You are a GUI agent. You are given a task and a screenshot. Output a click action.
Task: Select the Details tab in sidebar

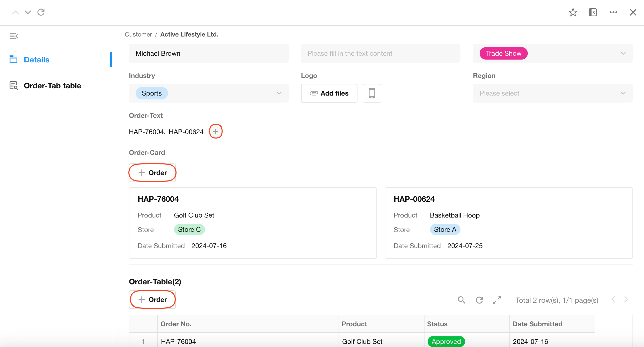pyautogui.click(x=36, y=60)
